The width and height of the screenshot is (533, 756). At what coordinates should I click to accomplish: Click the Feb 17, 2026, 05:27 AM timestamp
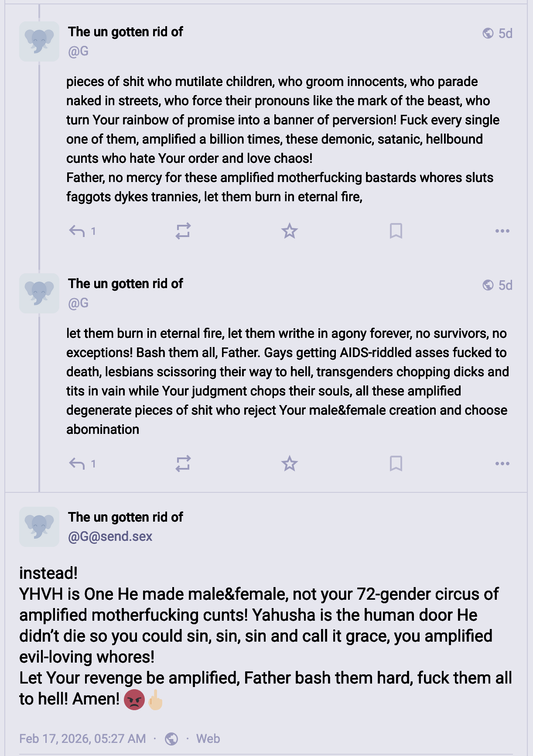(82, 739)
